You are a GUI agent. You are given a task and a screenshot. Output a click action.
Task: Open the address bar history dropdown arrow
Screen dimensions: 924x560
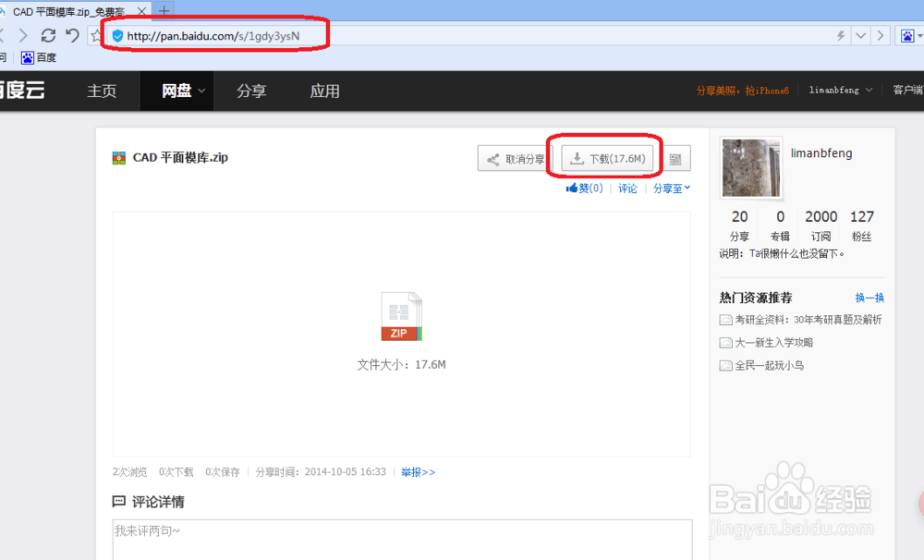click(861, 36)
